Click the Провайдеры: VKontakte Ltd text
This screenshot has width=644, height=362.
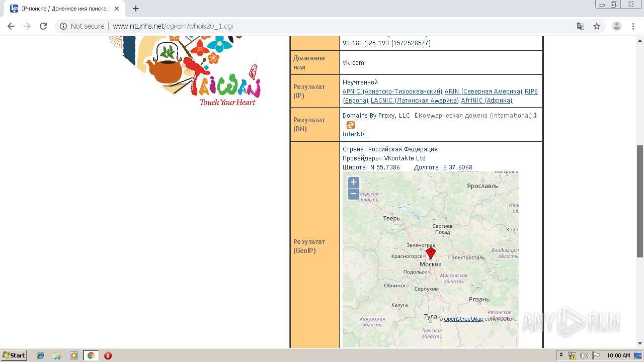click(x=384, y=158)
